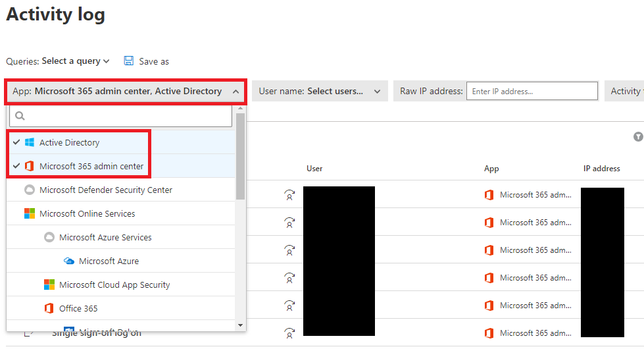Select the Microsoft Azure option
The height and width of the screenshot is (353, 644).
coord(120,261)
